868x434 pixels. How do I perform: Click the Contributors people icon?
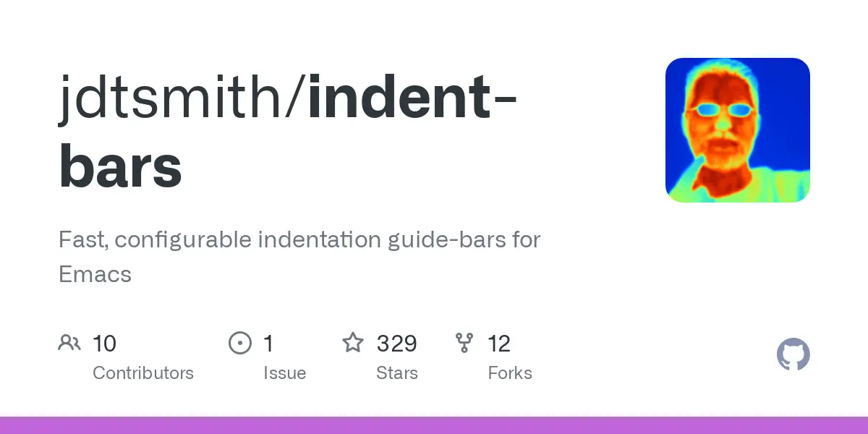point(69,343)
